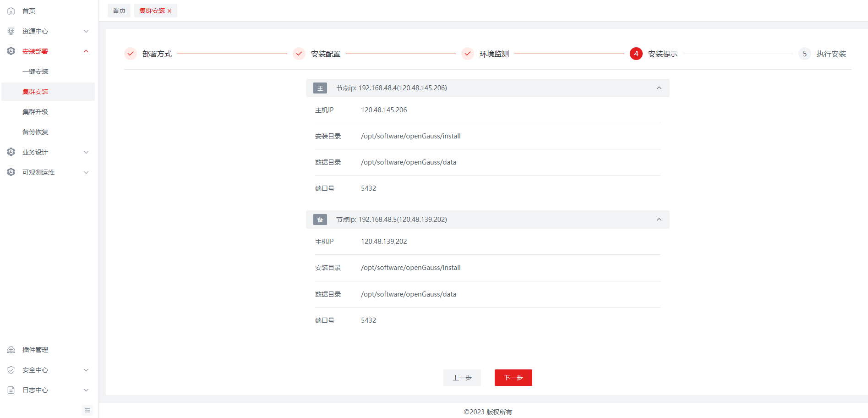Viewport: 868px width, 418px height.
Task: Open 备份恢复 in the sidebar
Action: pos(35,132)
